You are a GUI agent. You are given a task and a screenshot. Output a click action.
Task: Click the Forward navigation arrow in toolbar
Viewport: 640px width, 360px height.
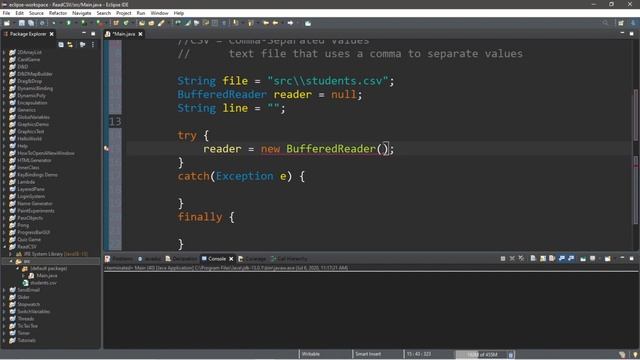coord(290,23)
